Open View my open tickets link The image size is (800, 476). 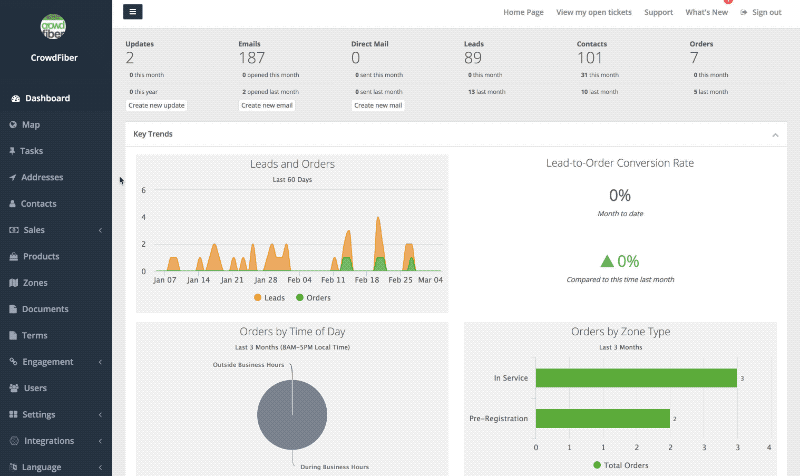[x=594, y=12]
